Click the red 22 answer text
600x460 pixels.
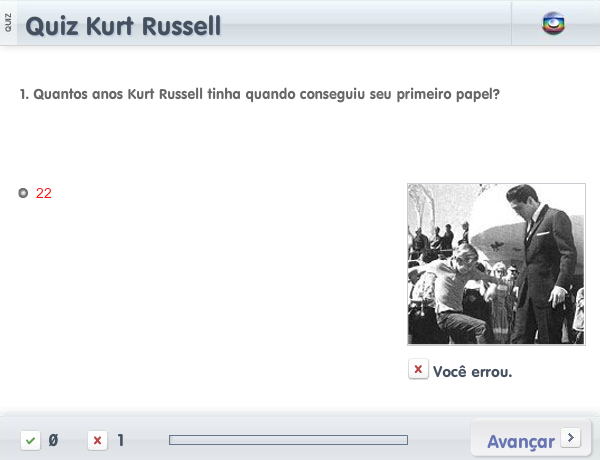coord(44,193)
